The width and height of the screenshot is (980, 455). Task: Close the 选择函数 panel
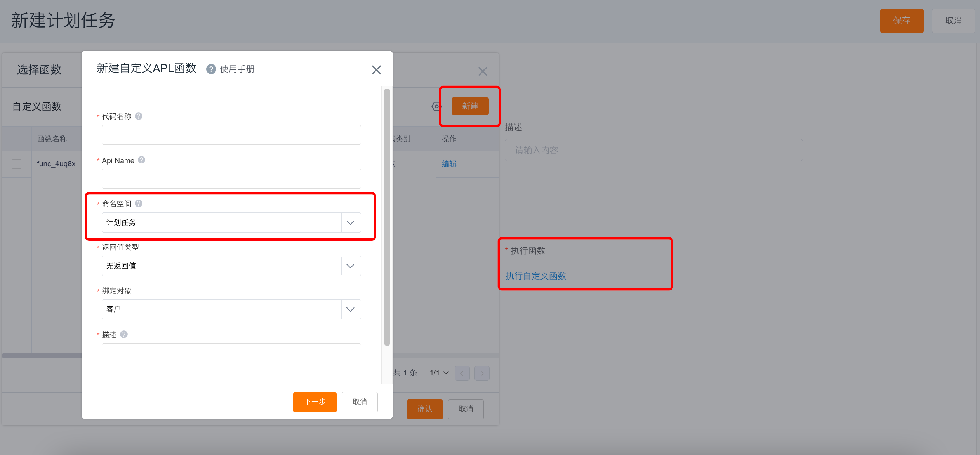point(483,71)
